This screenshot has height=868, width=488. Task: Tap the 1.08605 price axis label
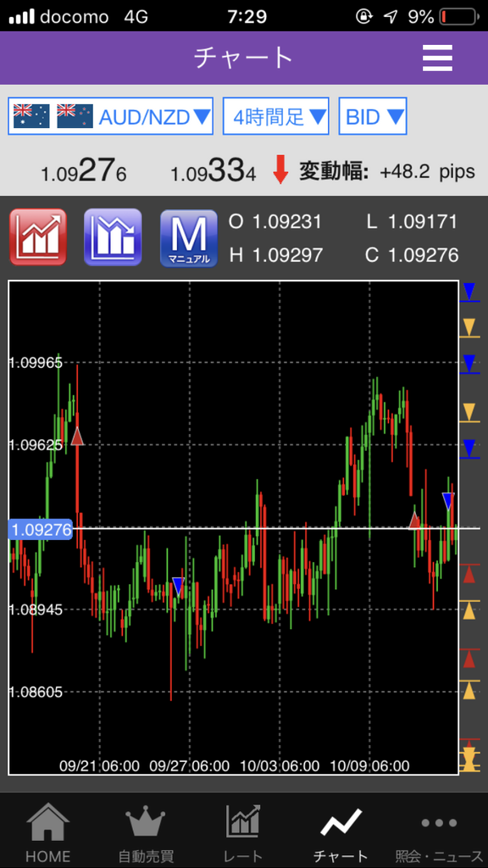coord(36,692)
